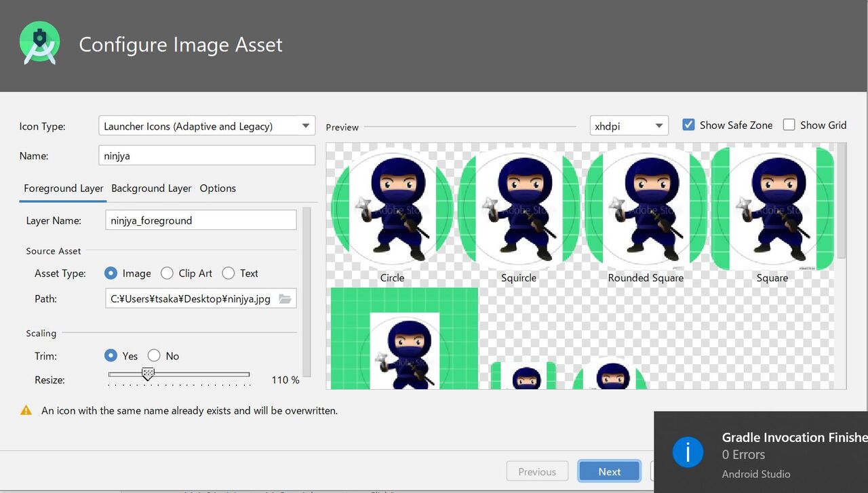
Task: Click the '110 %' resize value
Action: pyautogui.click(x=285, y=380)
